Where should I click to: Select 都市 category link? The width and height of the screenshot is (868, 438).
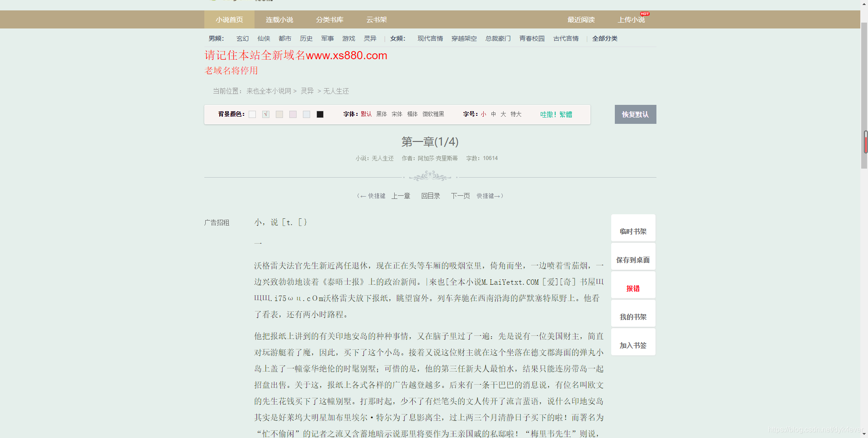(x=285, y=38)
